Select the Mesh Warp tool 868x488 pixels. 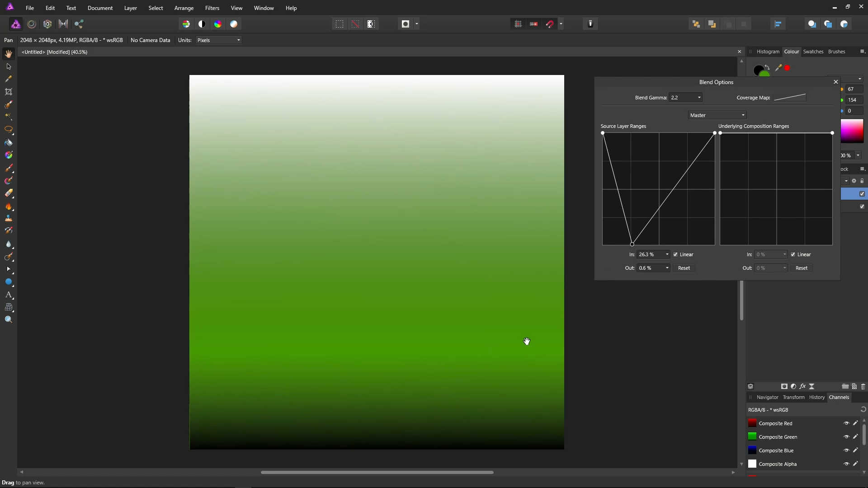pyautogui.click(x=9, y=307)
